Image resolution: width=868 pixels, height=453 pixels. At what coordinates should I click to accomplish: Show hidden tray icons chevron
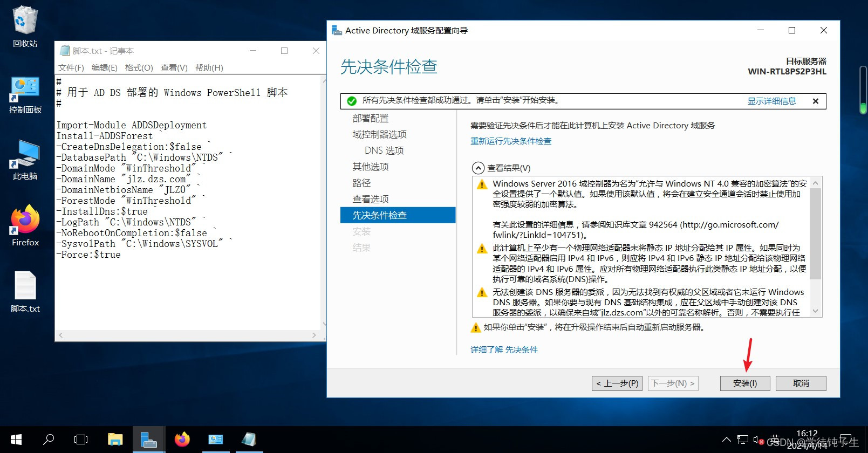point(727,440)
